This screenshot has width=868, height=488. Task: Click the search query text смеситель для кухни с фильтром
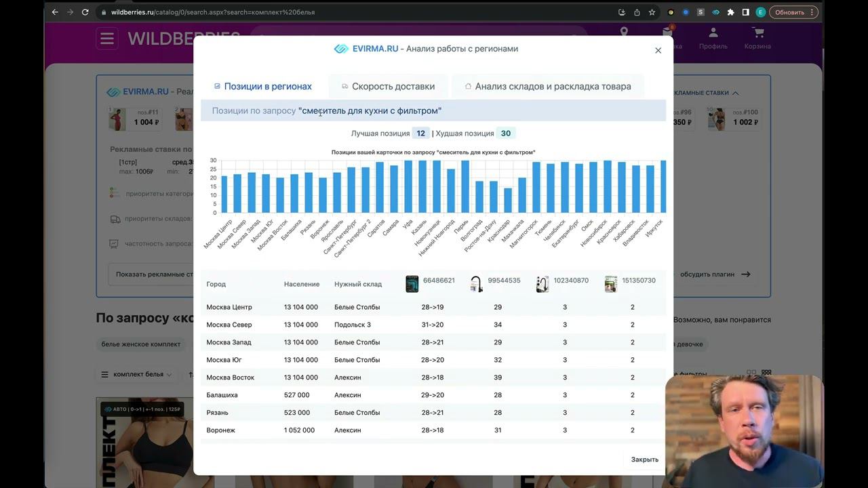click(x=370, y=110)
